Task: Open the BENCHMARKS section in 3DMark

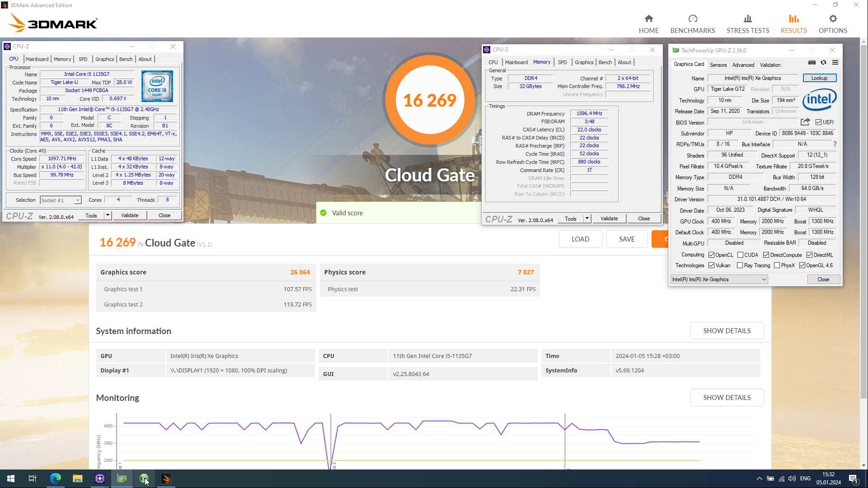Action: pyautogui.click(x=692, y=24)
